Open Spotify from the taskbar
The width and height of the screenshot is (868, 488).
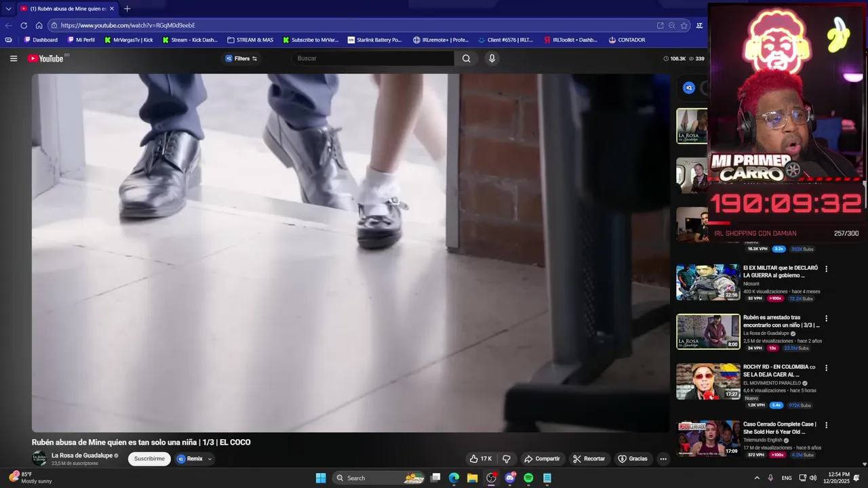(528, 478)
